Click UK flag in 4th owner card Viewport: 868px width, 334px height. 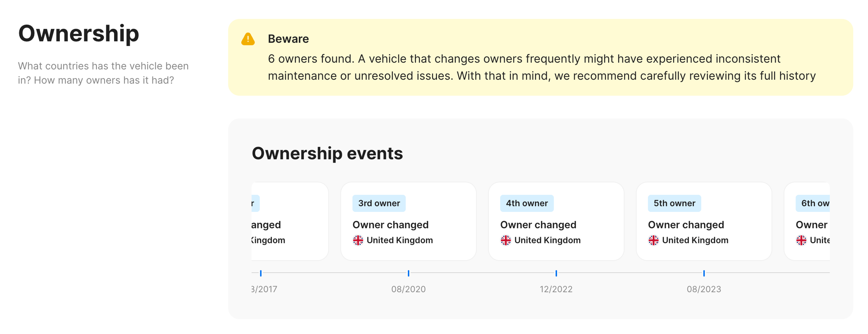tap(505, 240)
